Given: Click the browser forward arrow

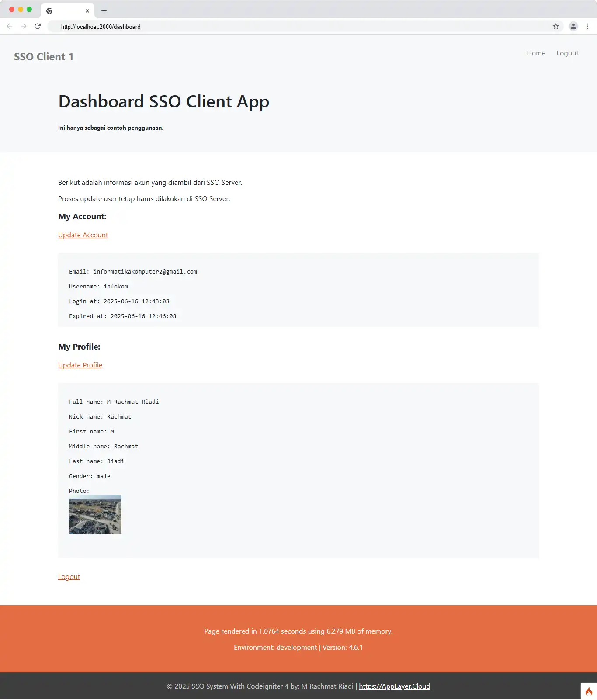Looking at the screenshot, I should click(x=24, y=26).
